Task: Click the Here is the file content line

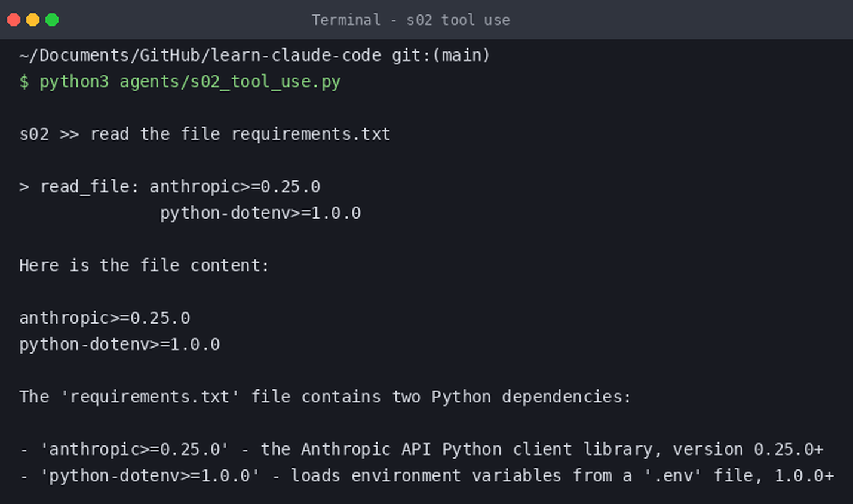Action: (x=144, y=265)
